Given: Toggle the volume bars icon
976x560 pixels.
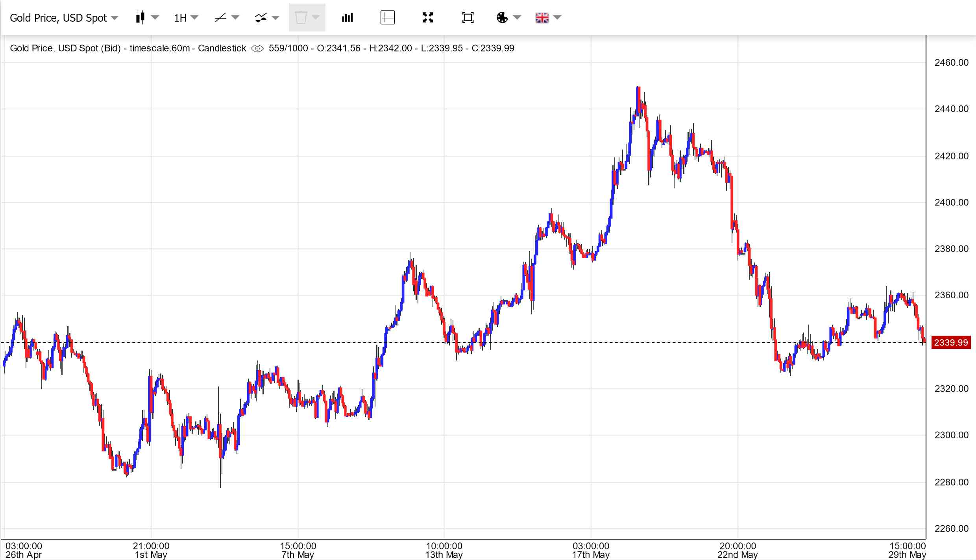Looking at the screenshot, I should [347, 18].
